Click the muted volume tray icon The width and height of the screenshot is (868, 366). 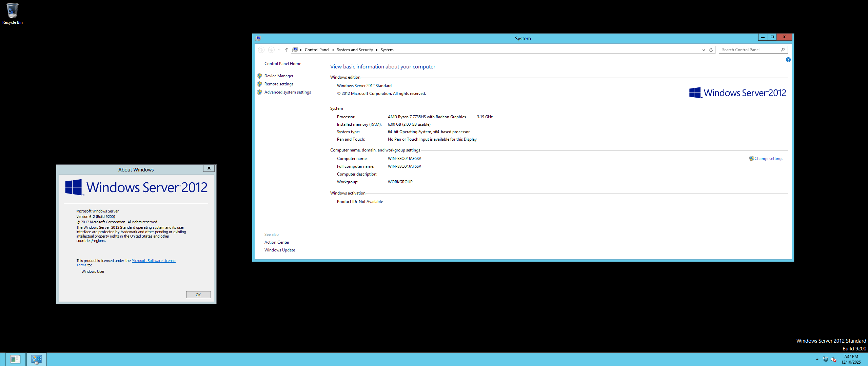click(x=834, y=359)
